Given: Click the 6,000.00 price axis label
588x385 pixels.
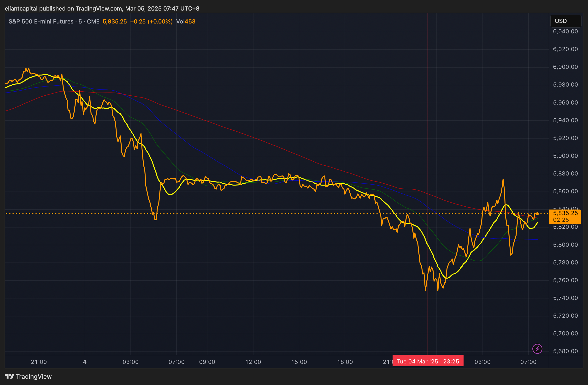Looking at the screenshot, I should pos(565,67).
